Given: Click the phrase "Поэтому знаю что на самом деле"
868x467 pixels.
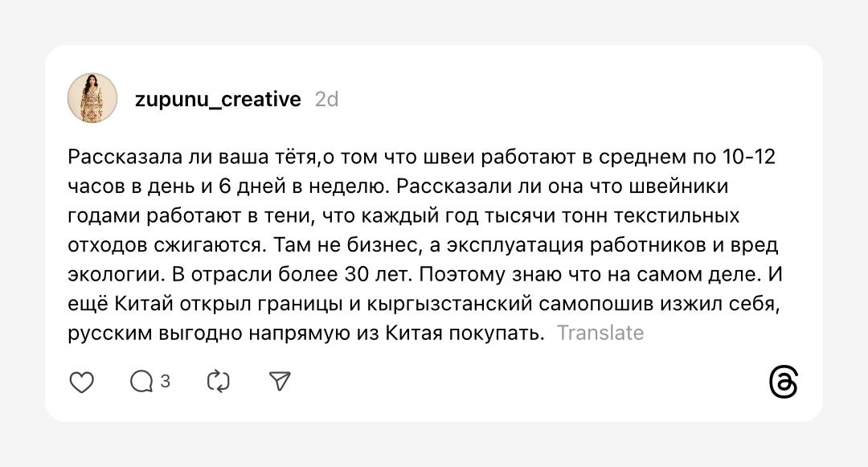Looking at the screenshot, I should [589, 274].
